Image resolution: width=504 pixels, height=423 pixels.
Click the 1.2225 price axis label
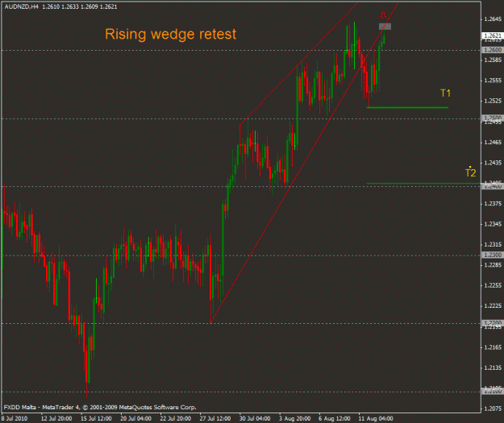[493, 306]
